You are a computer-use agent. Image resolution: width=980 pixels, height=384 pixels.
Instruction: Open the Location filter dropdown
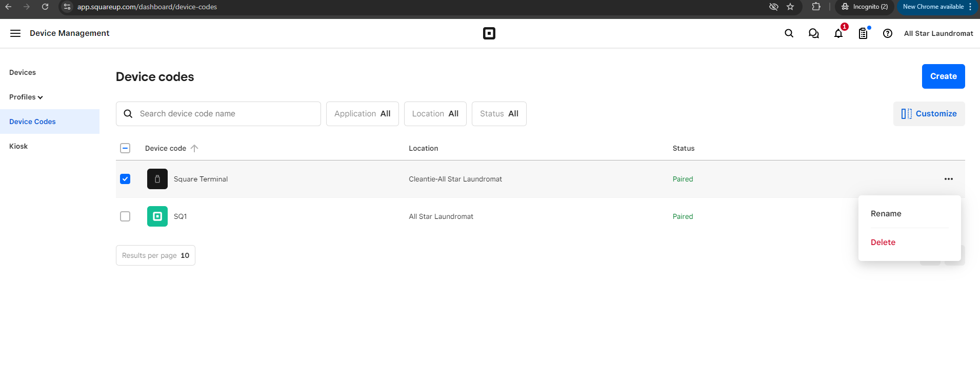pos(435,114)
